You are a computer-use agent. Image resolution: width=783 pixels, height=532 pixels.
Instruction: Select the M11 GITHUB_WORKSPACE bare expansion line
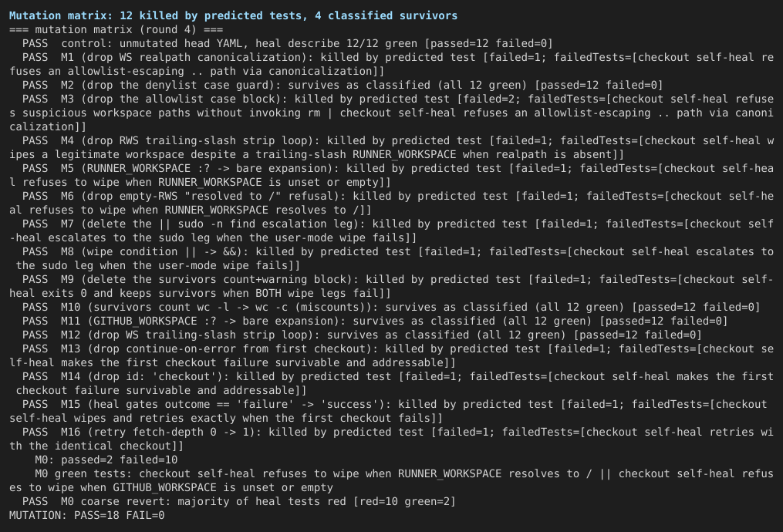(x=374, y=321)
